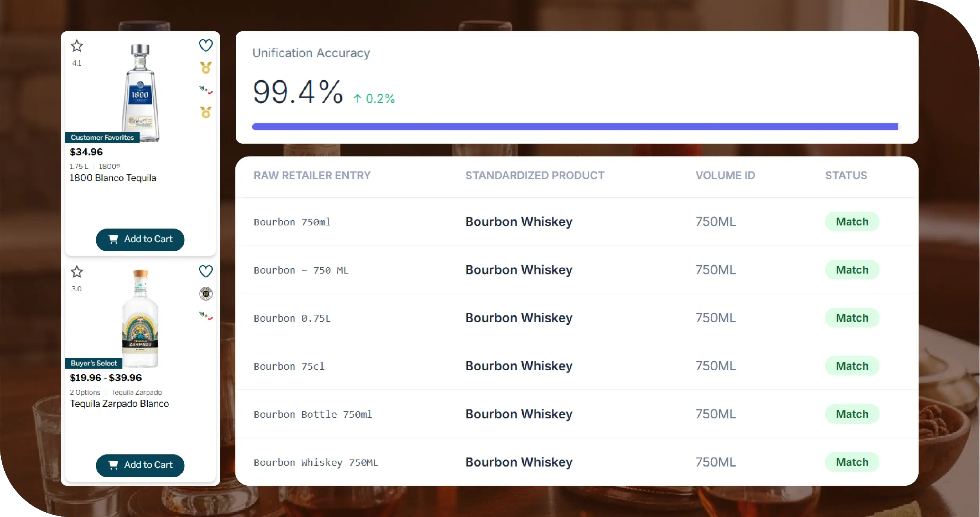Click the star rating icon on Tequila Zarpado card
Screen dimensions: 980x517
(x=77, y=272)
